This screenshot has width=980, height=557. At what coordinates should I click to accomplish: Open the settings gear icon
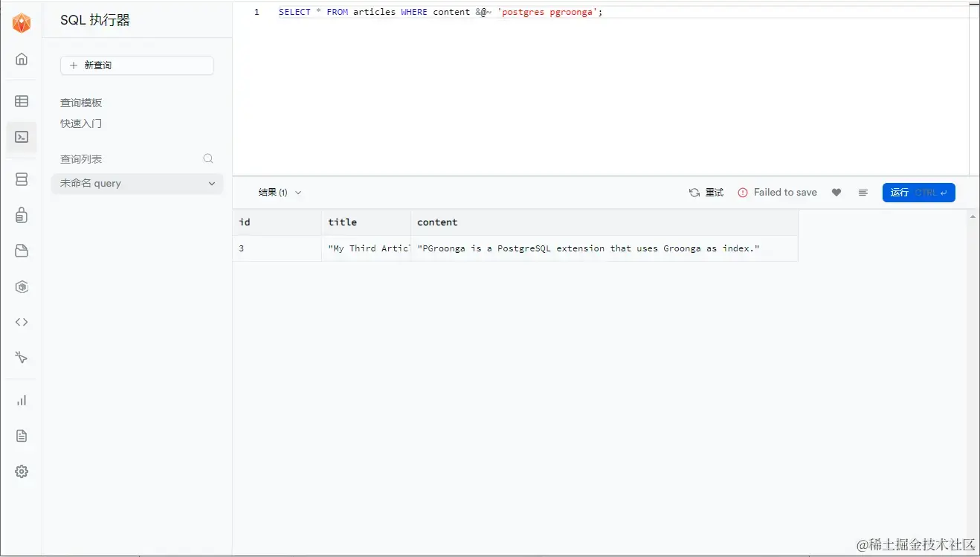point(21,471)
